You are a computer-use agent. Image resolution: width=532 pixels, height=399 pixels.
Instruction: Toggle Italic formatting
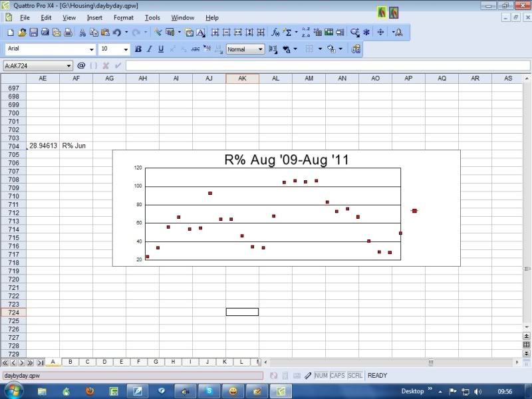(x=149, y=49)
